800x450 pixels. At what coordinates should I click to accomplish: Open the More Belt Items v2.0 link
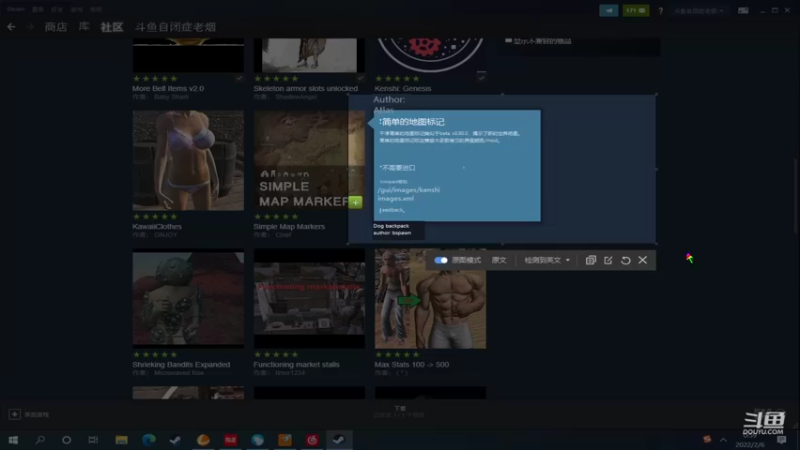coord(168,88)
